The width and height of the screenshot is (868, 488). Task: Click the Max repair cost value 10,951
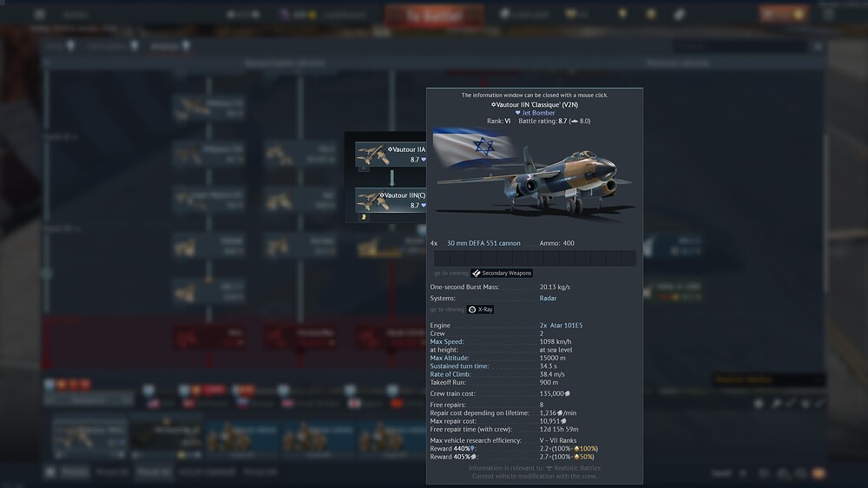[553, 421]
